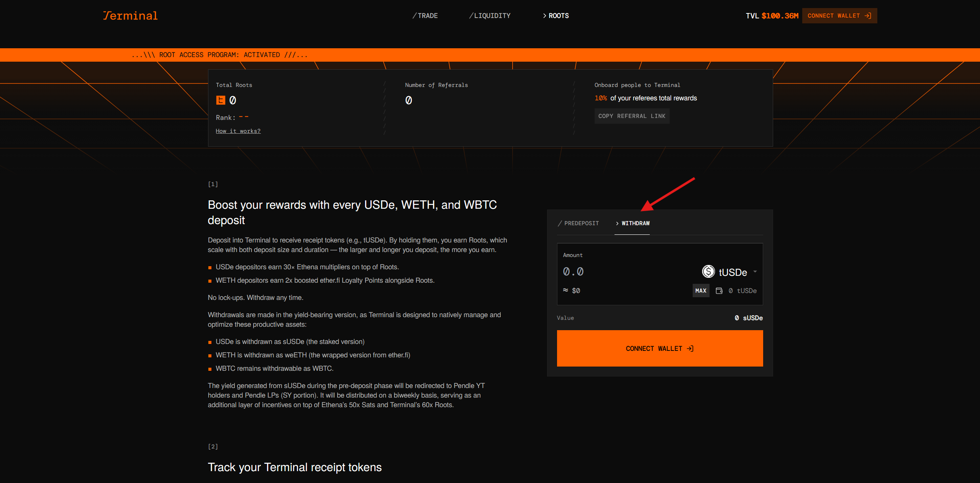Click the wallet balance icon
This screenshot has width=980, height=483.
tap(719, 291)
